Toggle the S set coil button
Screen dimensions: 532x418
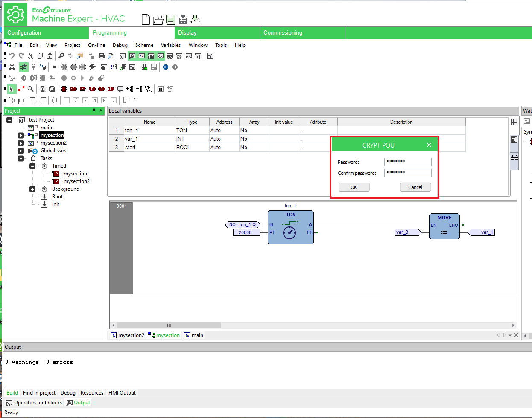[114, 100]
